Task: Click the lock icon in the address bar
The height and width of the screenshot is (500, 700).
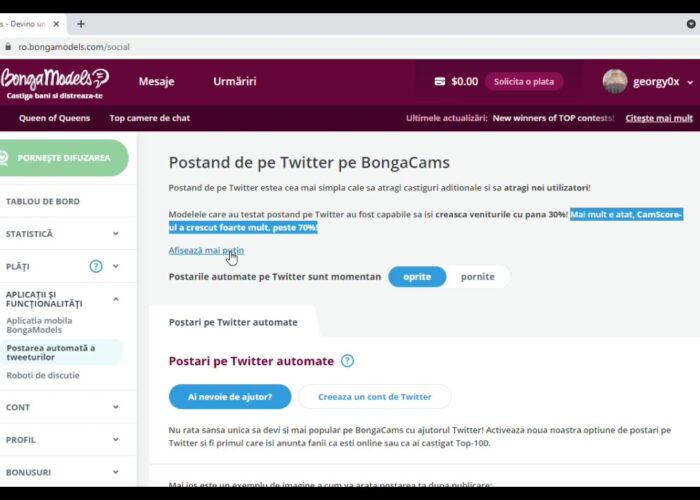Action: point(8,46)
